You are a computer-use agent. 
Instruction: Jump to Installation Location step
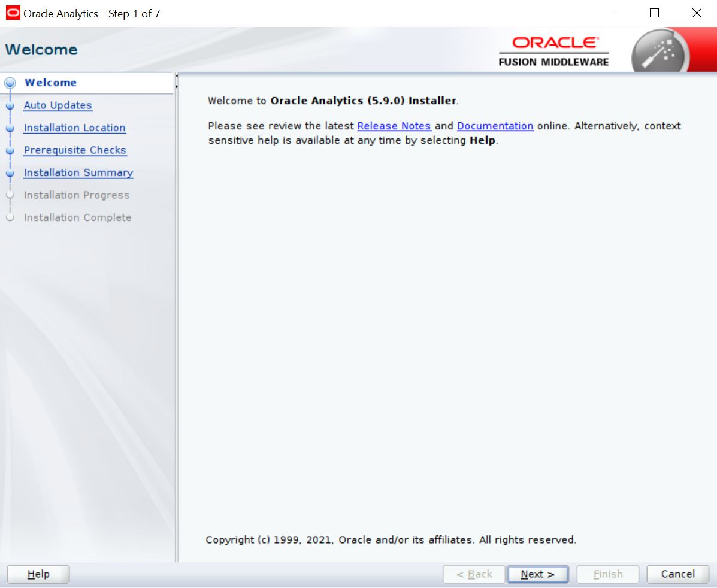74,128
